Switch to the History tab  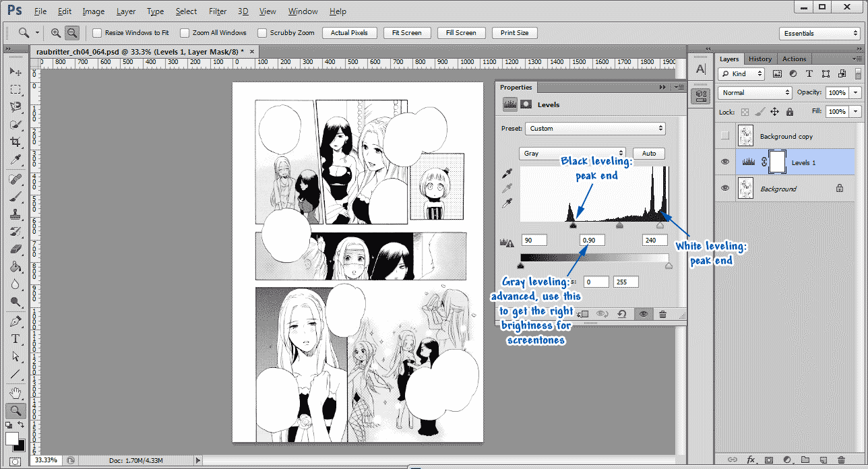click(x=760, y=59)
